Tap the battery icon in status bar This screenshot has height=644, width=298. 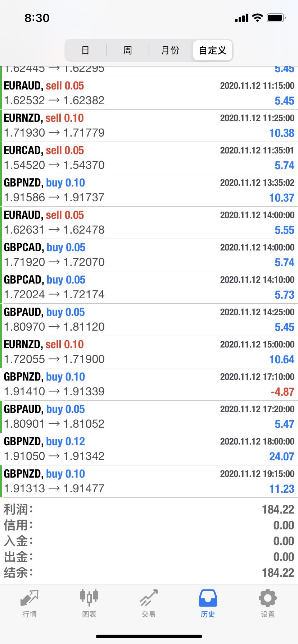276,18
